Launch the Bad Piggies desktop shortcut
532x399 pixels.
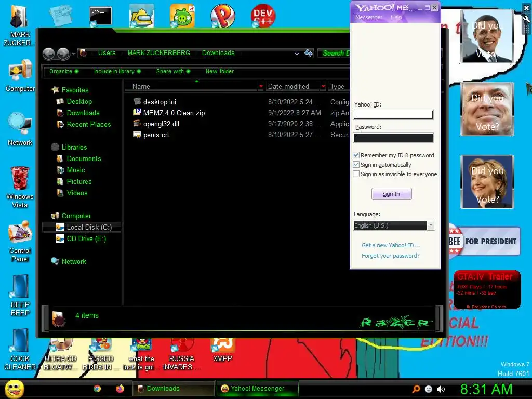[182, 16]
